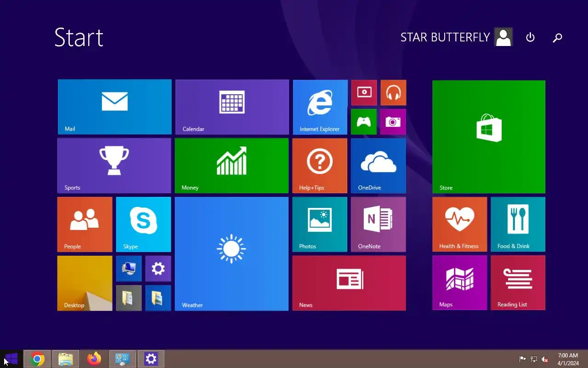The width and height of the screenshot is (588, 368).
Task: Open the Food & Drink tile
Action: (518, 224)
